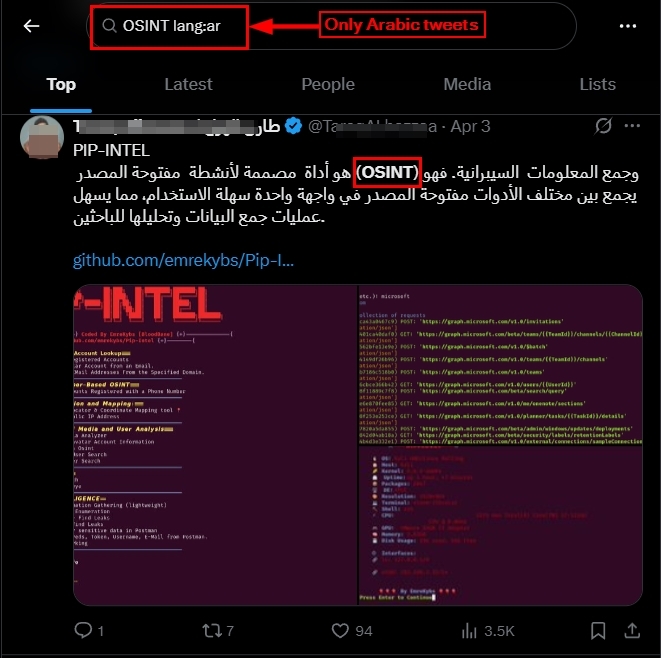Open the Lists tab
This screenshot has height=658, width=661.
tap(597, 84)
